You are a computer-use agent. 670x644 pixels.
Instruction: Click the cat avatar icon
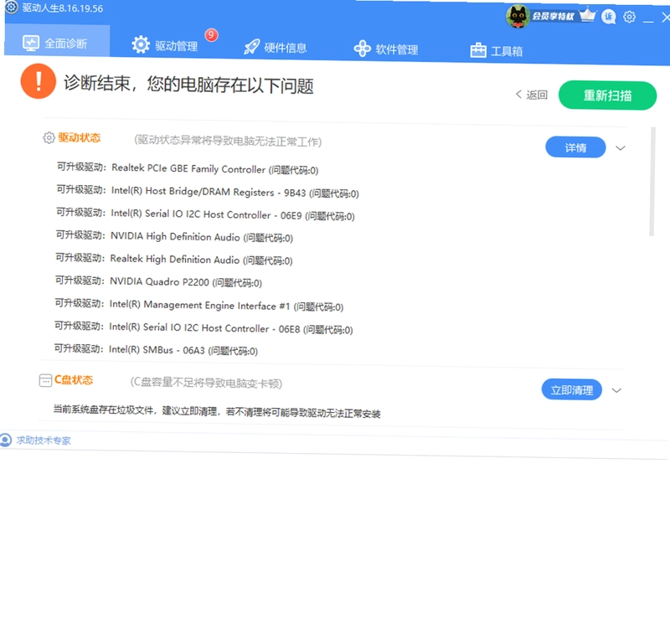518,16
